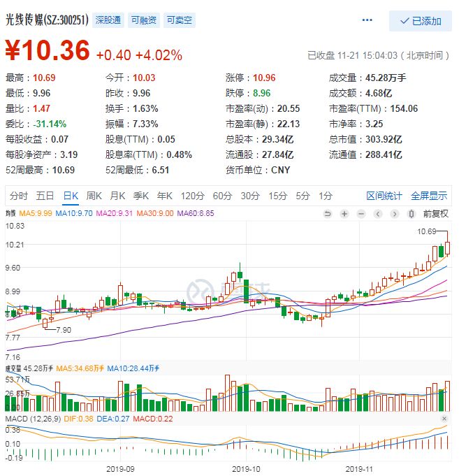459x476 pixels.
Task: Click the volume MA5:34.68万手 label
Action: pyautogui.click(x=80, y=368)
